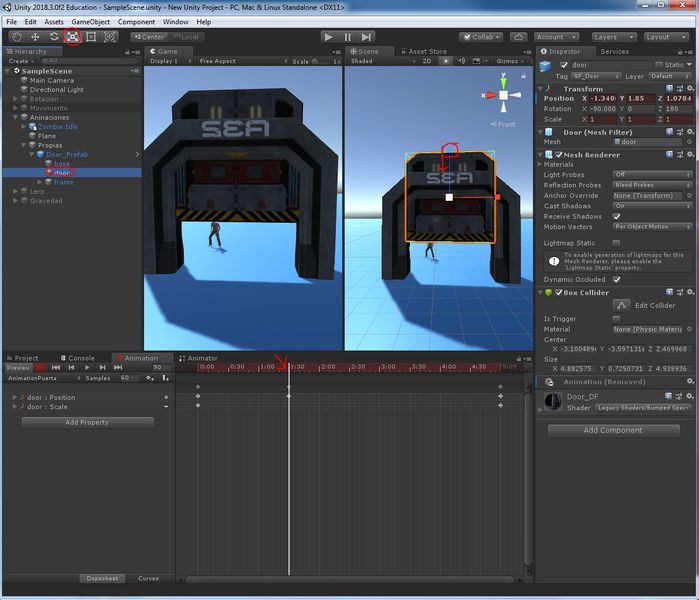This screenshot has width=699, height=600.
Task: Click Add Component button
Action: coord(613,430)
